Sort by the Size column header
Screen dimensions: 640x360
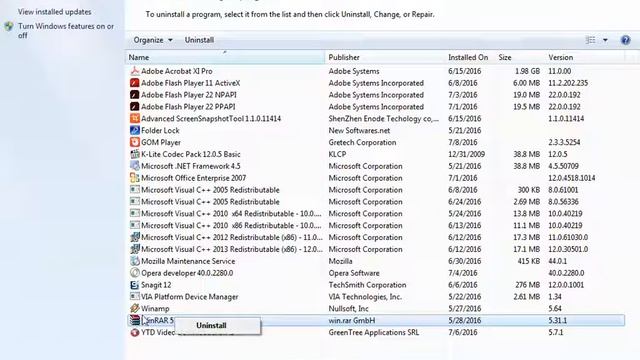(x=520, y=58)
